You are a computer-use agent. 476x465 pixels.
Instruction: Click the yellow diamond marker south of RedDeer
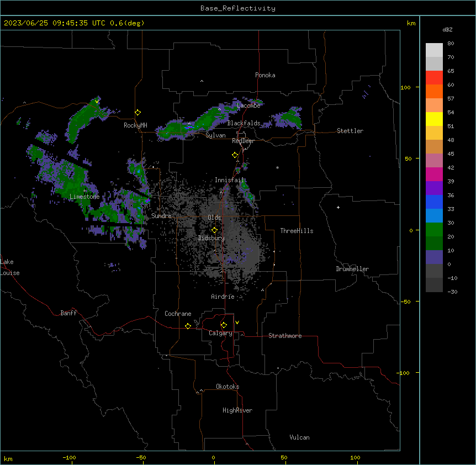pyautogui.click(x=235, y=155)
